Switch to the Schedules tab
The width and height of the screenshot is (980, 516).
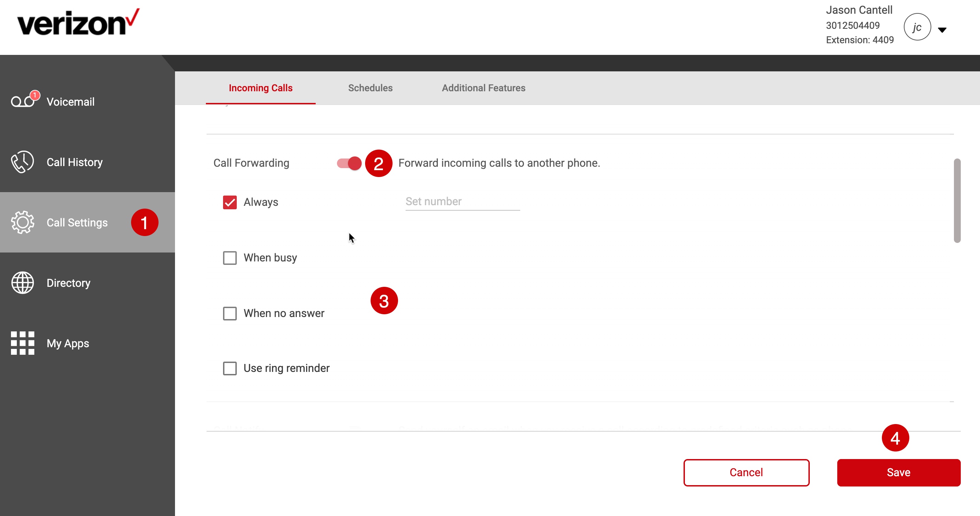coord(370,87)
